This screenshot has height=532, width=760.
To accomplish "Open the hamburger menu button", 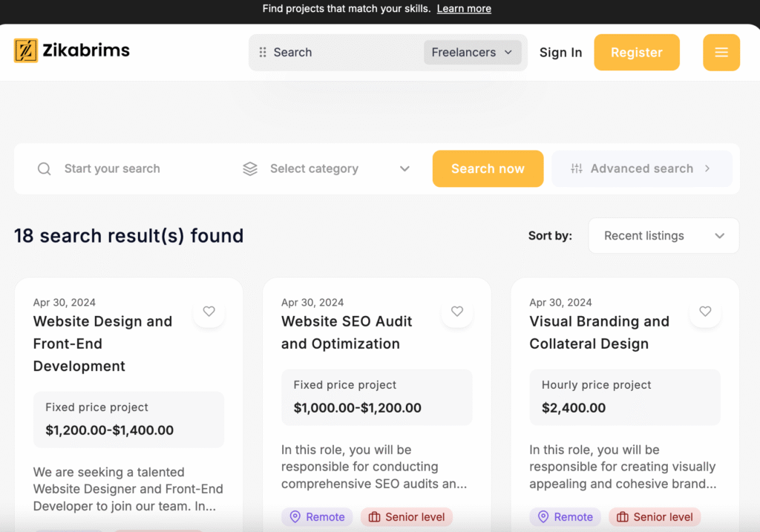I will tap(721, 53).
